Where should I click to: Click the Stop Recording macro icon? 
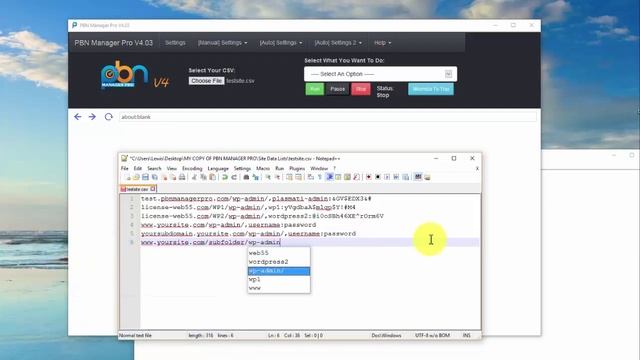(x=378, y=177)
